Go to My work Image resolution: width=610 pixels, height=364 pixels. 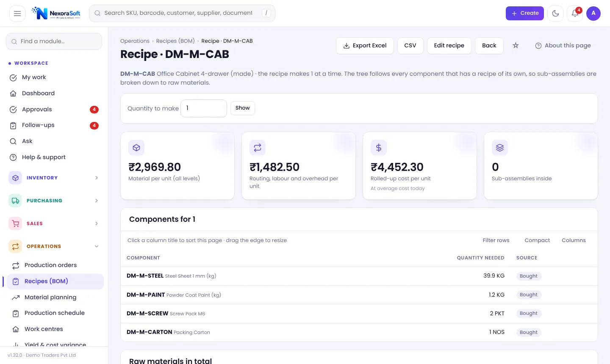(54, 77)
